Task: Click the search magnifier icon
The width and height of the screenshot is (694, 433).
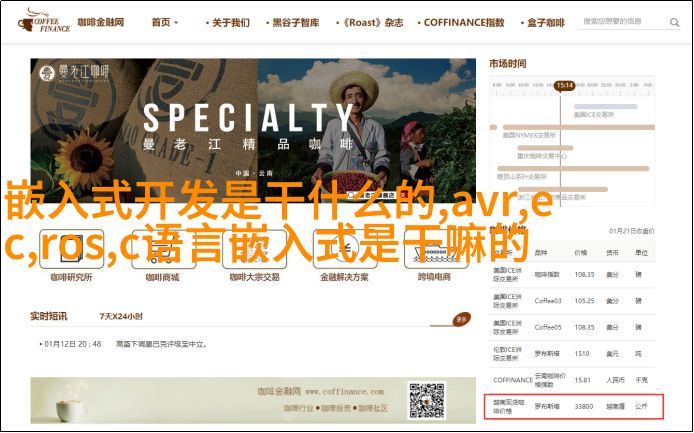Action: coord(674,22)
